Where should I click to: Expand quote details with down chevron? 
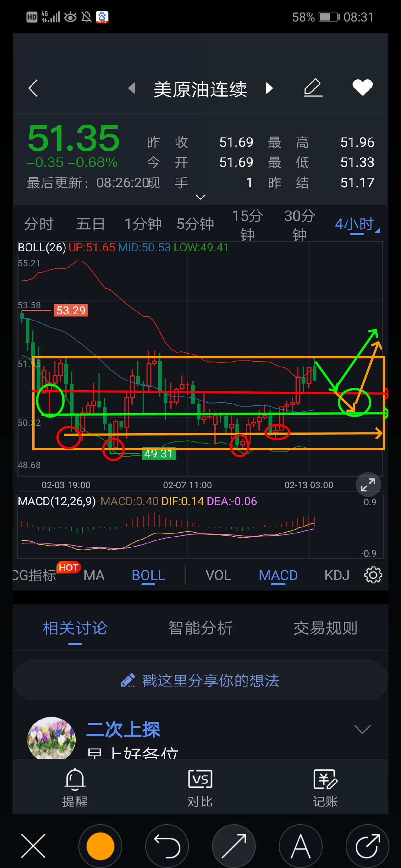[x=200, y=197]
